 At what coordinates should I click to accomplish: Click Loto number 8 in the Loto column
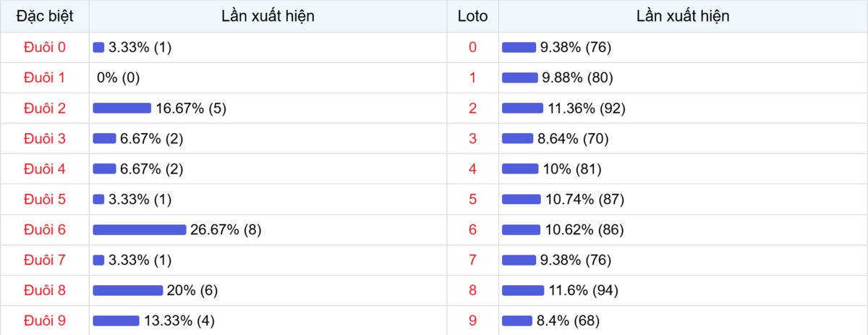[x=473, y=290]
